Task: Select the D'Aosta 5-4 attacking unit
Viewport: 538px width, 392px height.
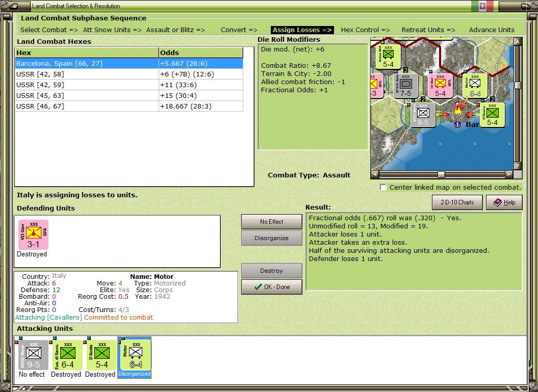Action: 101,355
